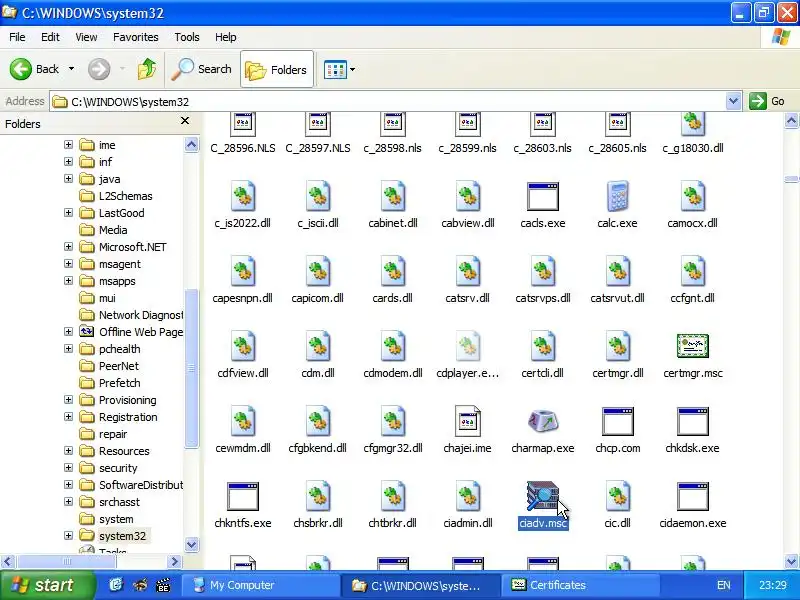
Task: Open the Favorites menu
Action: pos(136,37)
